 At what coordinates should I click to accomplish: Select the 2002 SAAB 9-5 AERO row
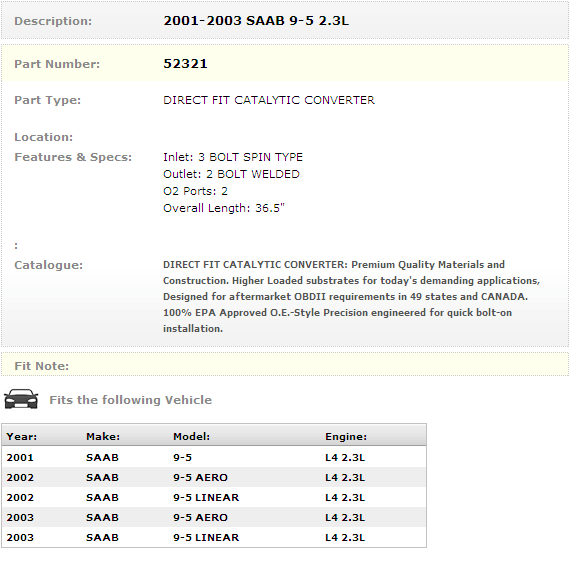(214, 478)
